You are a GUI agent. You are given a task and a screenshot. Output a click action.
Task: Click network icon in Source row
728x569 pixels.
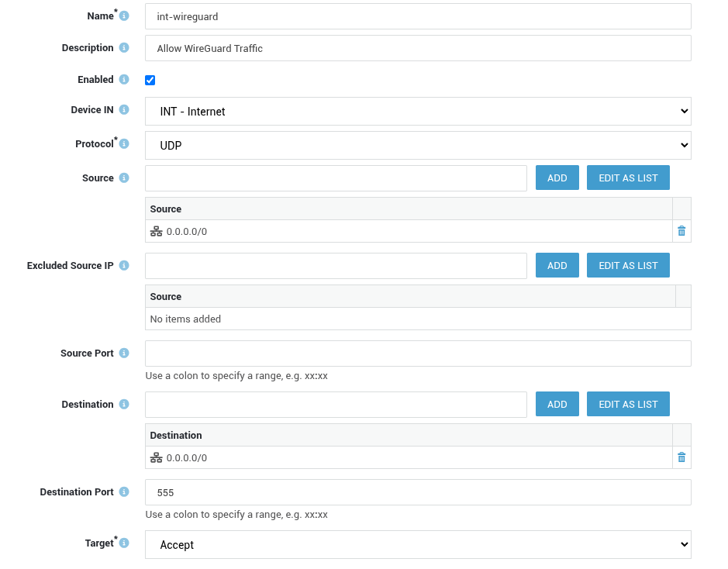tap(157, 231)
